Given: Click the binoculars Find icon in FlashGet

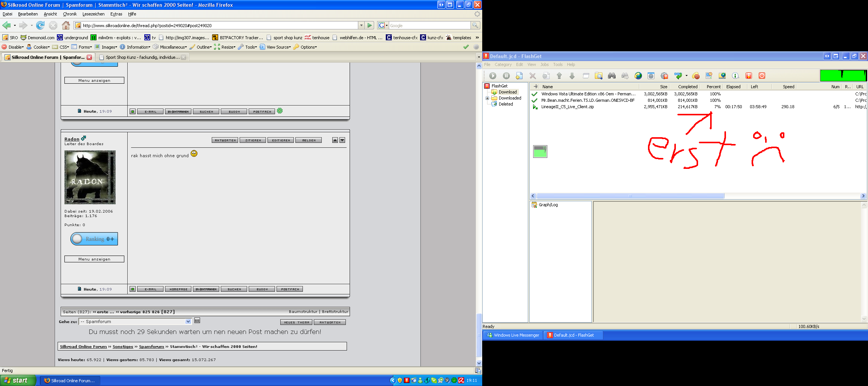Looking at the screenshot, I should (x=612, y=76).
